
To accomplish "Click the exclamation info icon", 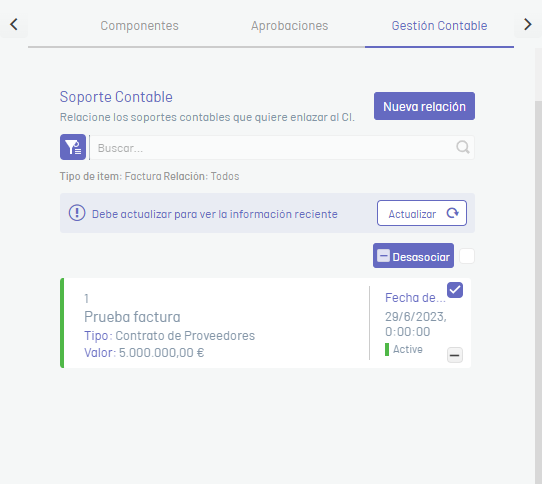I will coord(77,213).
